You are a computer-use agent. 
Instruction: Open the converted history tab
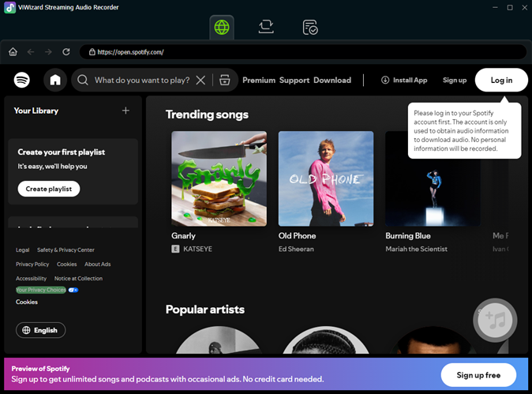click(x=310, y=27)
